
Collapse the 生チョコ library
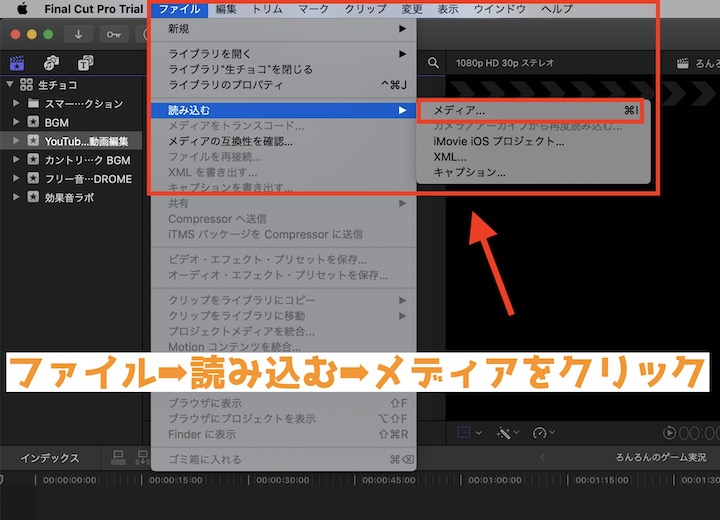pyautogui.click(x=10, y=85)
